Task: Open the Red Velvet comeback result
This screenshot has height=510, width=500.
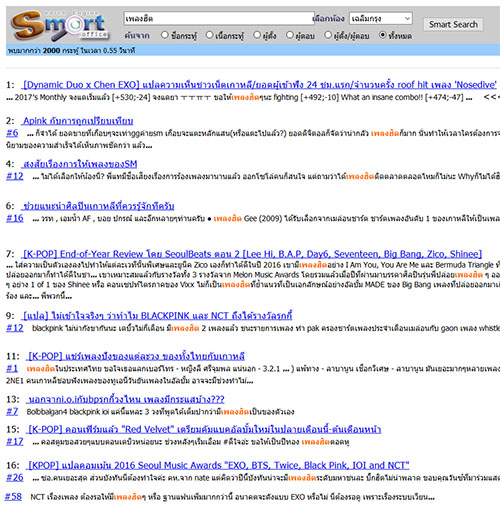Action: tap(204, 429)
